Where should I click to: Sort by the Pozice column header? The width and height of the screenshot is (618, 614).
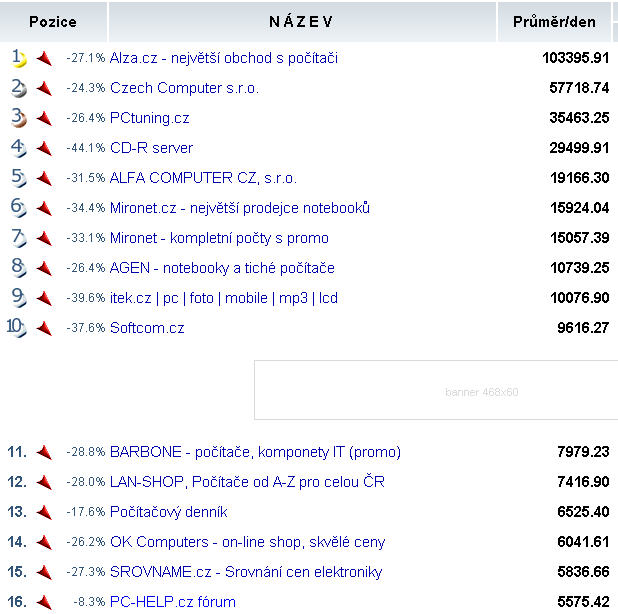tap(53, 22)
